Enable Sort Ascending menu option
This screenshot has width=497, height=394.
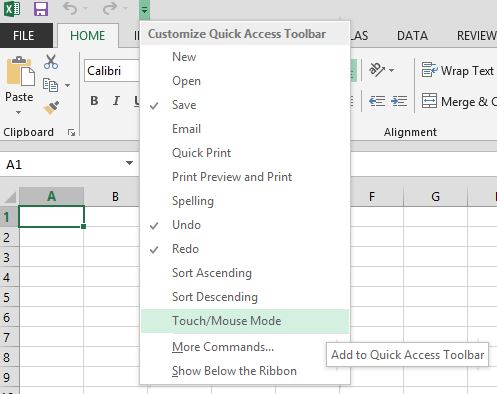click(x=245, y=273)
